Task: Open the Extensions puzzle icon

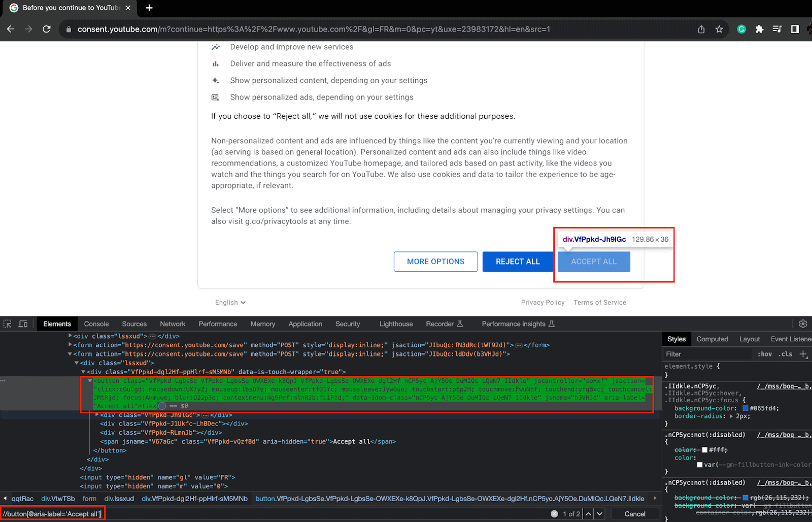Action: tap(759, 29)
